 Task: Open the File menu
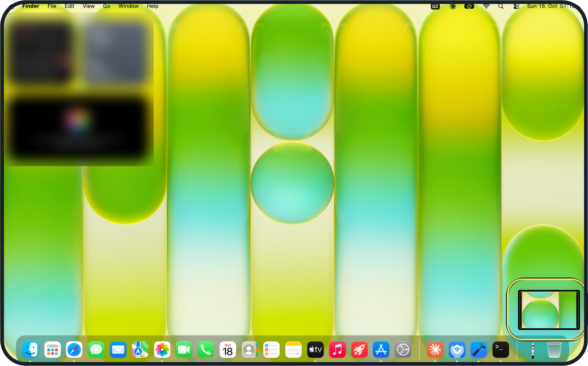52,6
